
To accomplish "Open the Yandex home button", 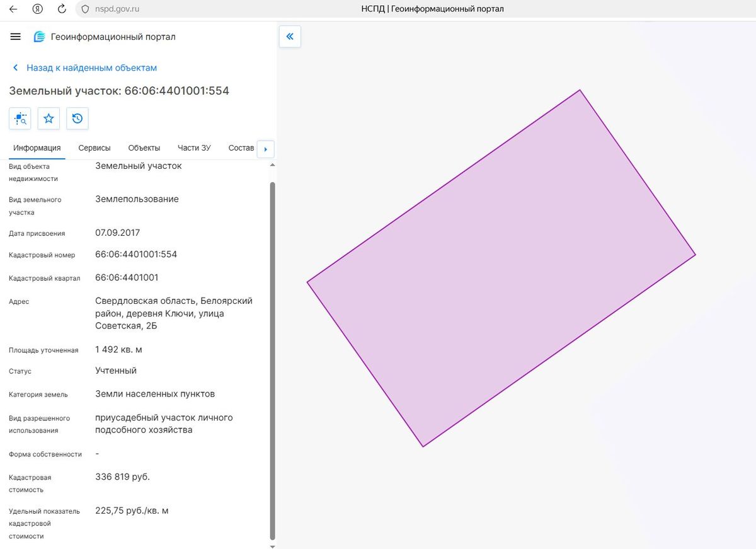I will click(37, 9).
